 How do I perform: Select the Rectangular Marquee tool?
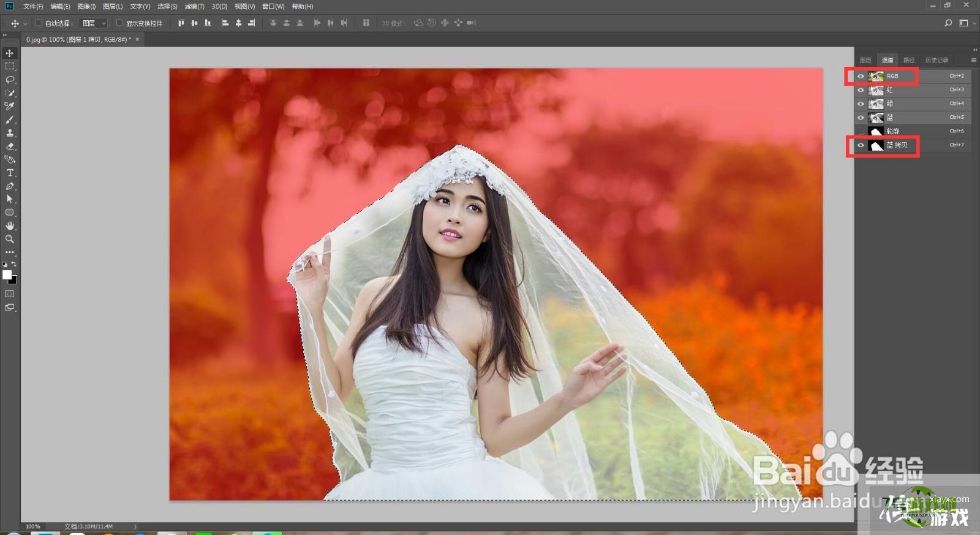tap(10, 66)
